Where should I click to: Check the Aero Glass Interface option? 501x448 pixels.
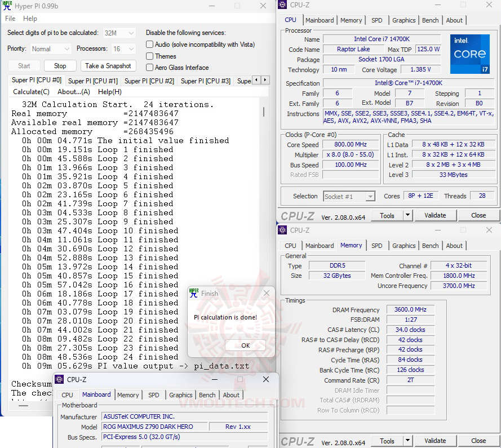[149, 68]
